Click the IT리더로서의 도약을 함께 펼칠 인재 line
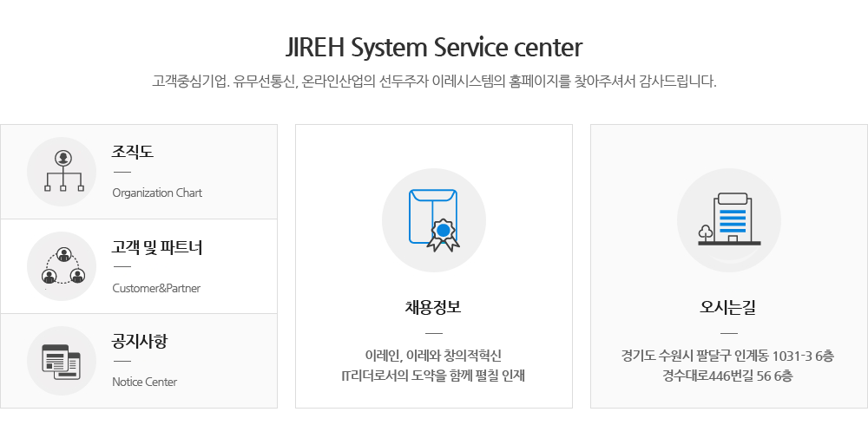868x425 pixels. coord(433,376)
